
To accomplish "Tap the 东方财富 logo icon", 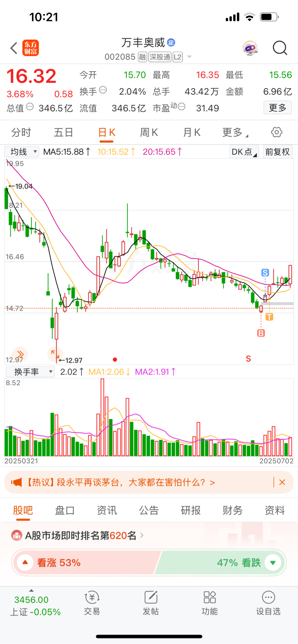I will 31,48.
